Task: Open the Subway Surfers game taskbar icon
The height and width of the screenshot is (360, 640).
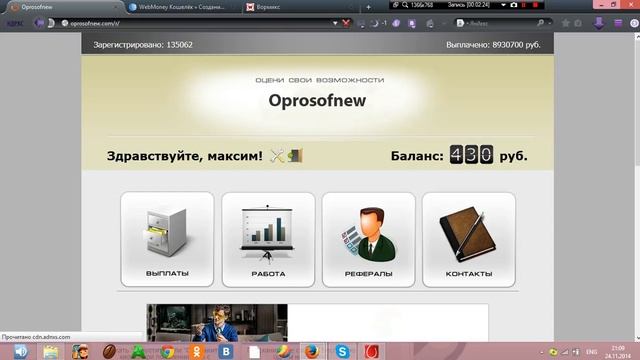Action: [x=80, y=351]
